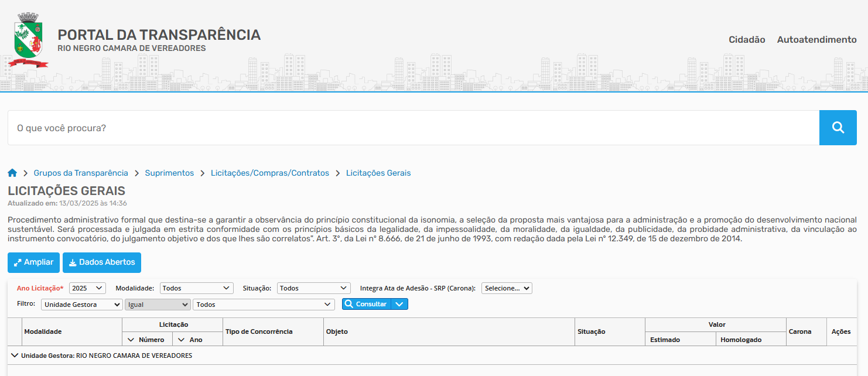
Task: Click the home icon in breadcrumb
Action: point(12,173)
